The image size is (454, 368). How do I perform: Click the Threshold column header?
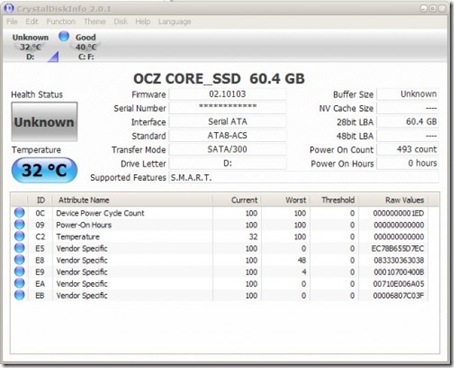click(334, 200)
